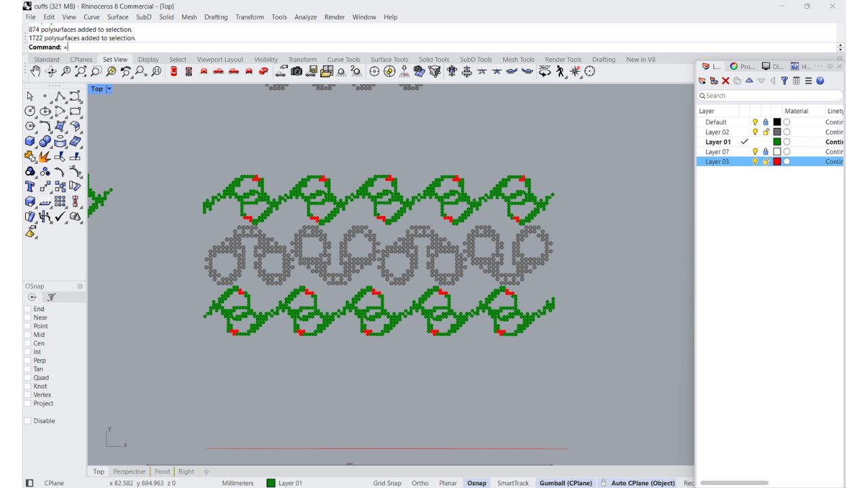This screenshot has height=488, width=868.
Task: Enable the Cen osnap checkbox
Action: pos(28,343)
